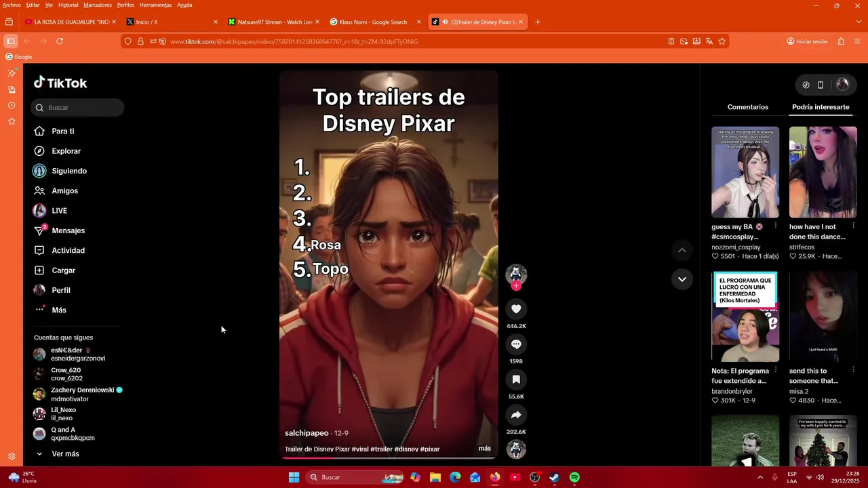Click the TikTok logo
This screenshot has height=488, width=868.
point(60,83)
